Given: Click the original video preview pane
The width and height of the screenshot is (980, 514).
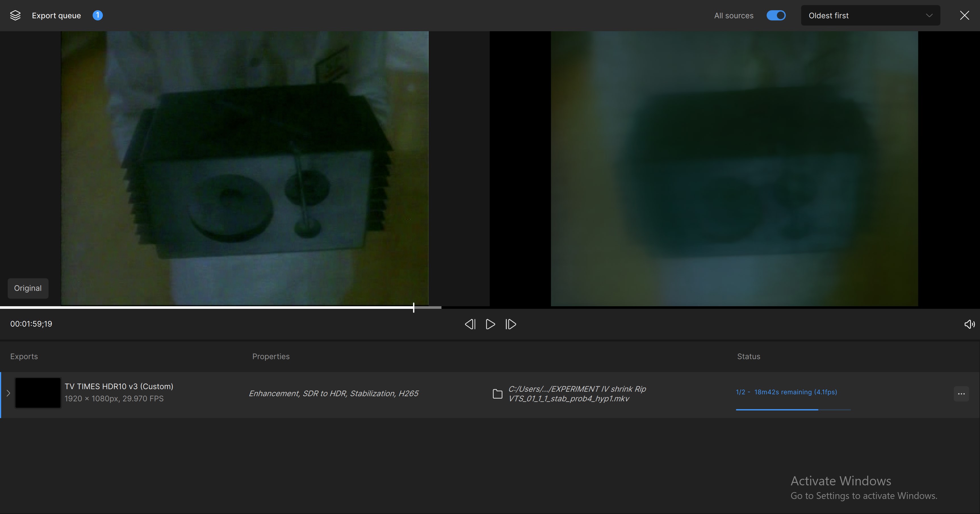Looking at the screenshot, I should (245, 168).
